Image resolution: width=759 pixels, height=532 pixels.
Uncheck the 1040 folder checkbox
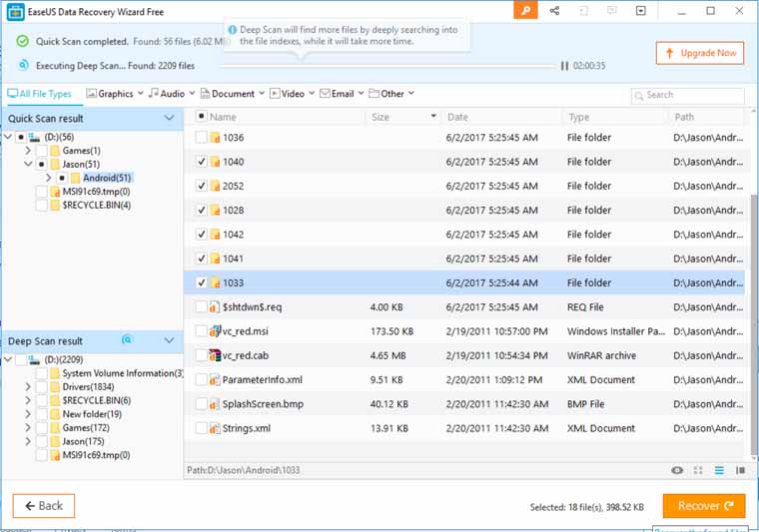click(x=202, y=162)
